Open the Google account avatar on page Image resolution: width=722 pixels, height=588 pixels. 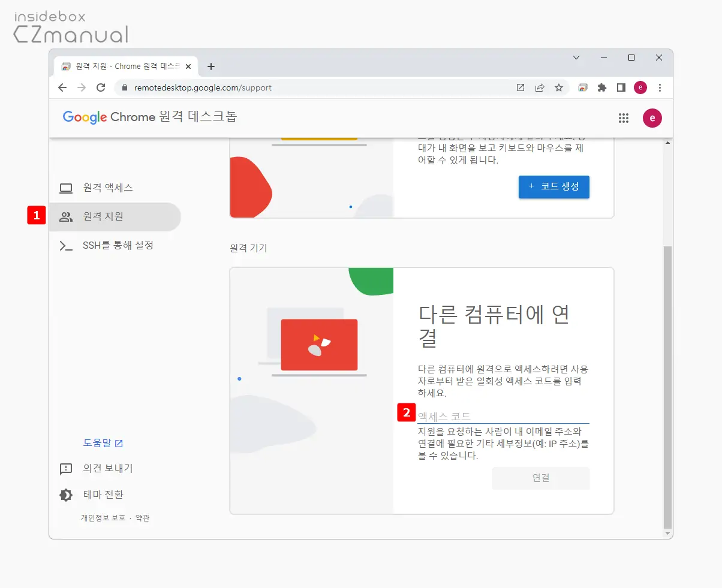(x=652, y=118)
